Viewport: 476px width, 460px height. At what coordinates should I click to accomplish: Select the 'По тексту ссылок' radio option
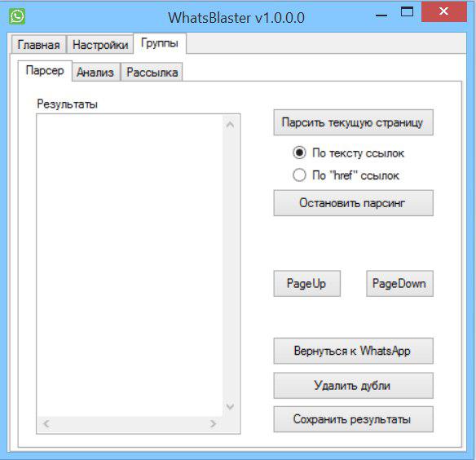click(348, 153)
